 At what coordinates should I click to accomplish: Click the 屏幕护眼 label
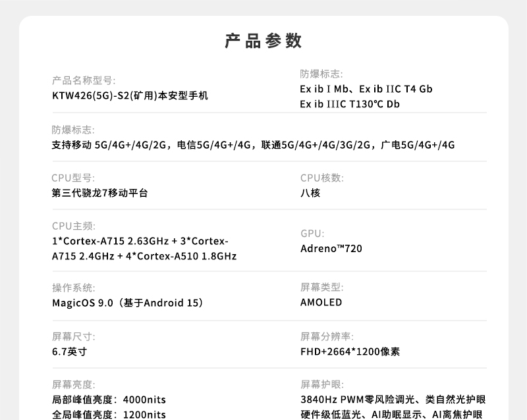point(322,384)
